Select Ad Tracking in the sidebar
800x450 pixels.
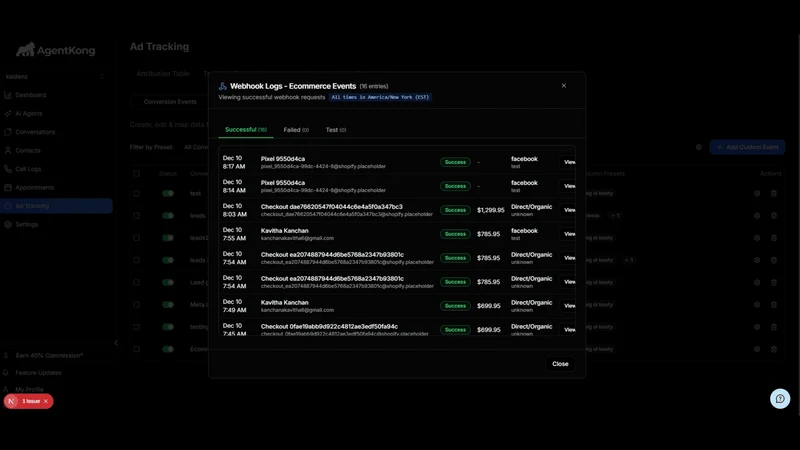[56, 206]
